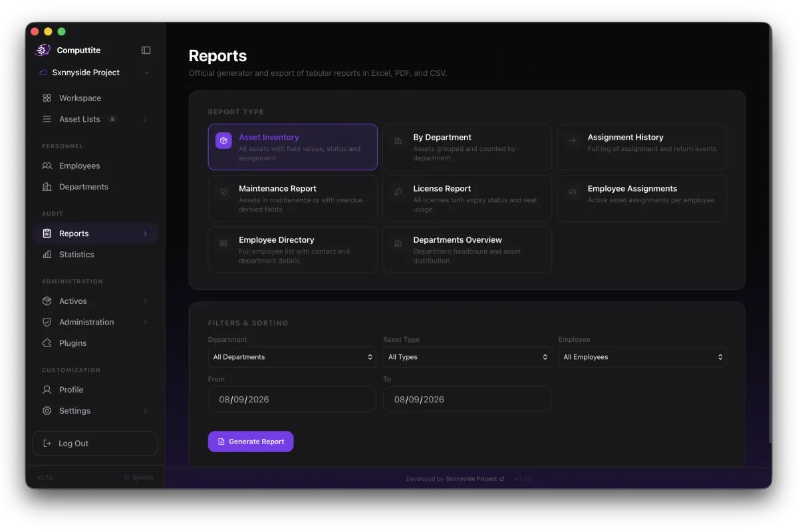Click the Workspace grid icon
This screenshot has height=532, width=798.
[x=47, y=98]
